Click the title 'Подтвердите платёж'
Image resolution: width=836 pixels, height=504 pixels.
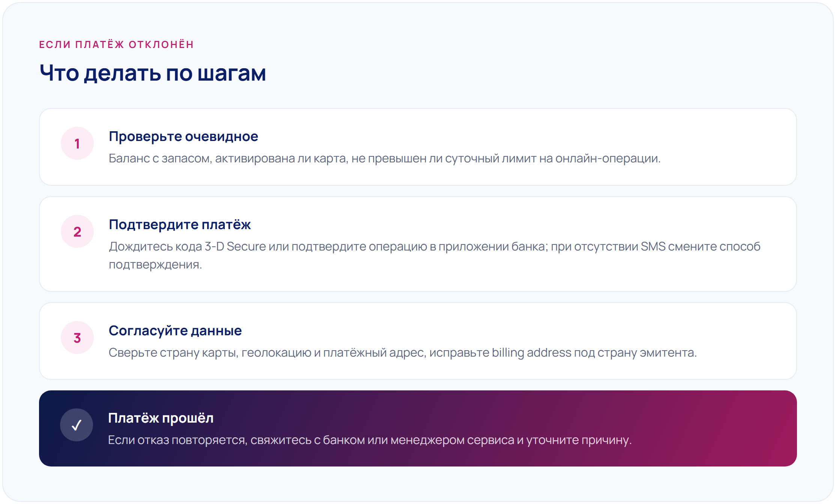(x=180, y=225)
